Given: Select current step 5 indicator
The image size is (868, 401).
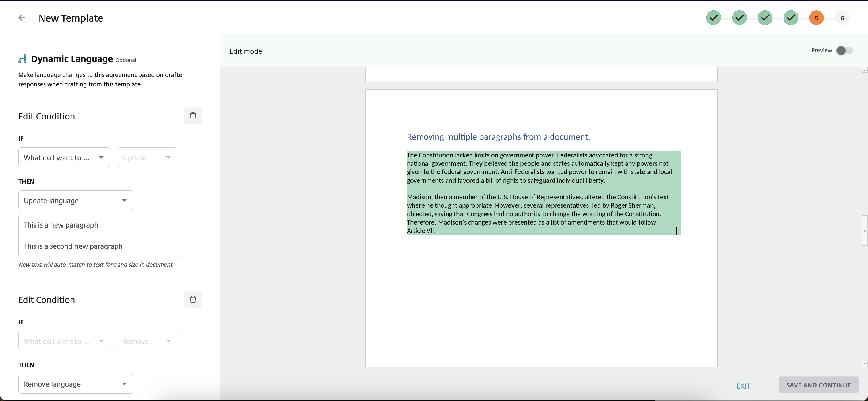Looking at the screenshot, I should pos(816,18).
